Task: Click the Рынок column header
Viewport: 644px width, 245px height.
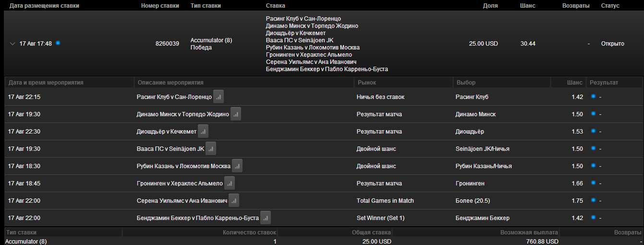Action: click(366, 83)
